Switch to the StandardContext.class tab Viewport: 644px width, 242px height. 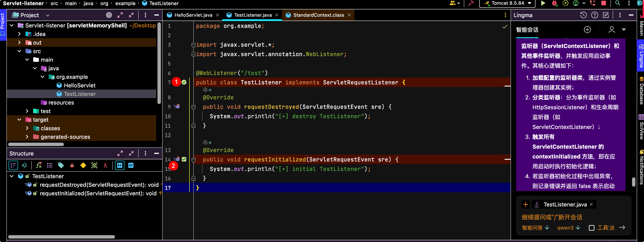(x=318, y=15)
